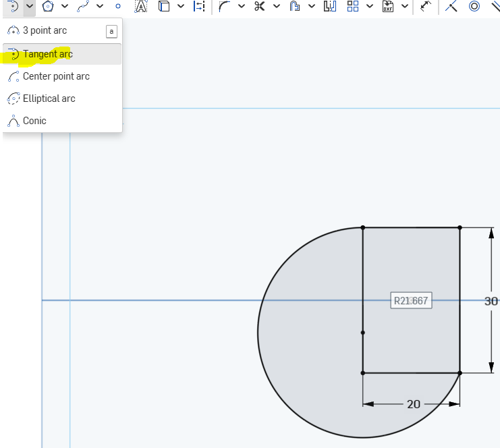Click the insert DXF icon

point(388,7)
